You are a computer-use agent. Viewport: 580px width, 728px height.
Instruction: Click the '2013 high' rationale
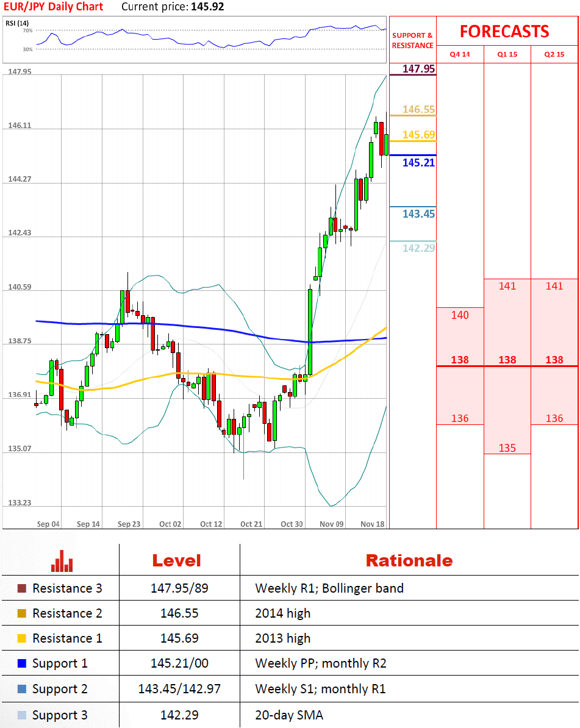283,639
